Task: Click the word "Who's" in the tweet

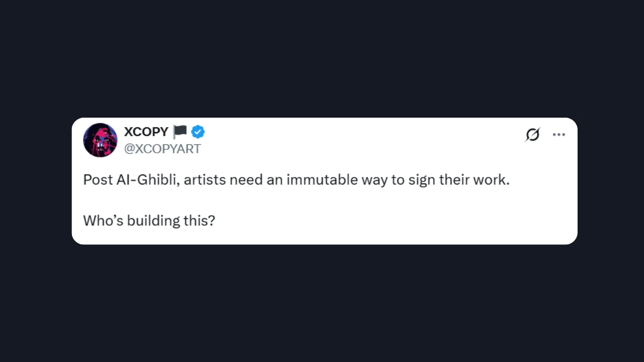Action: (103, 221)
